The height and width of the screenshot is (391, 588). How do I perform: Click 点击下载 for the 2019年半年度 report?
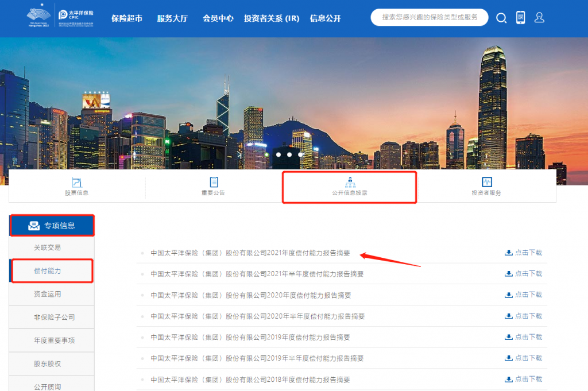click(528, 358)
